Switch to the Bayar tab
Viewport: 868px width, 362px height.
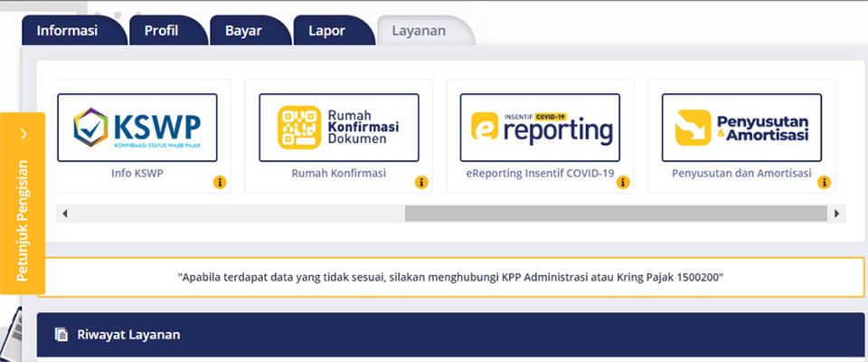[250, 31]
